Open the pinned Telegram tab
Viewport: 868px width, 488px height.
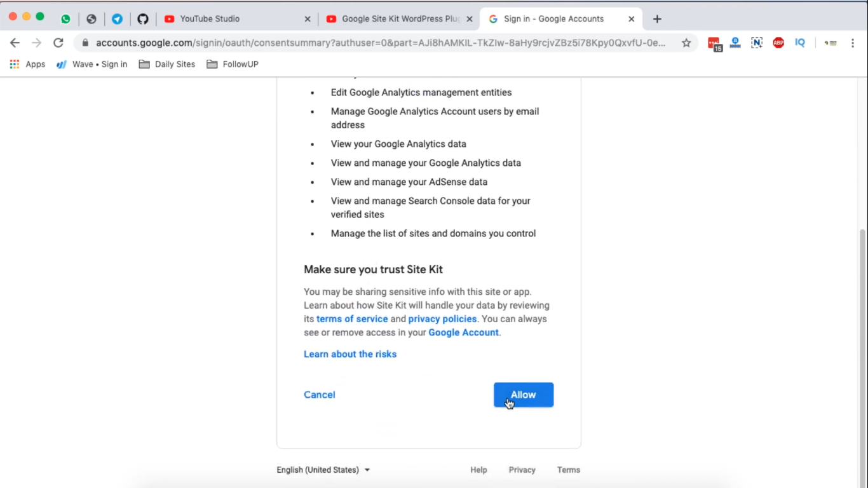tap(117, 19)
